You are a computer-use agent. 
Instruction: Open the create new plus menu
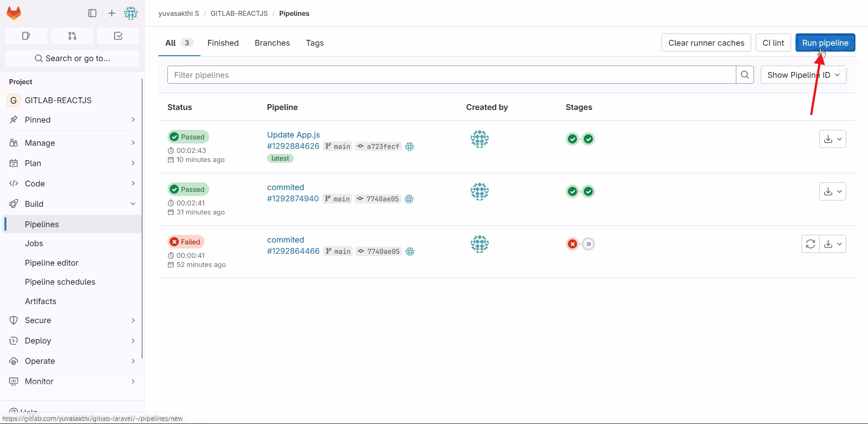[112, 13]
